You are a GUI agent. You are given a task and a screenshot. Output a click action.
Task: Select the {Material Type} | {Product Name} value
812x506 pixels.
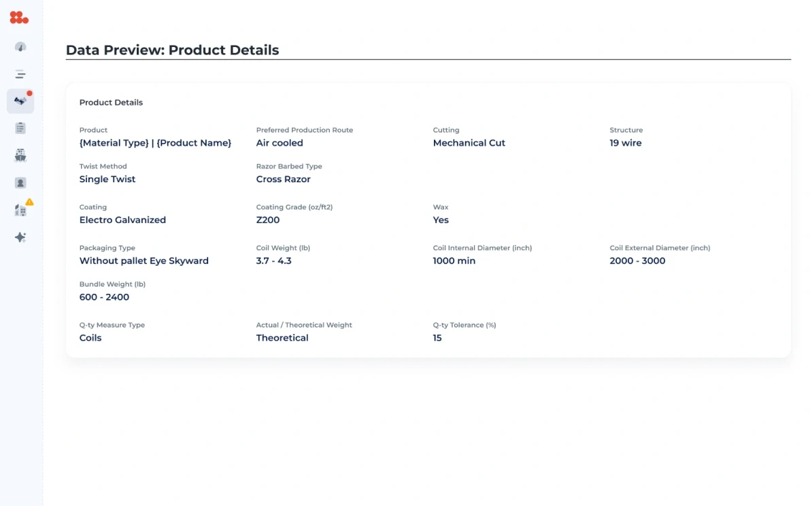tap(155, 143)
